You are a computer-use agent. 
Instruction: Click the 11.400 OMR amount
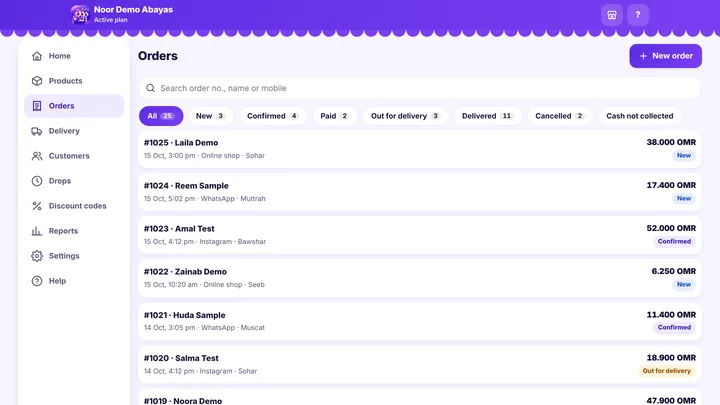tap(671, 315)
